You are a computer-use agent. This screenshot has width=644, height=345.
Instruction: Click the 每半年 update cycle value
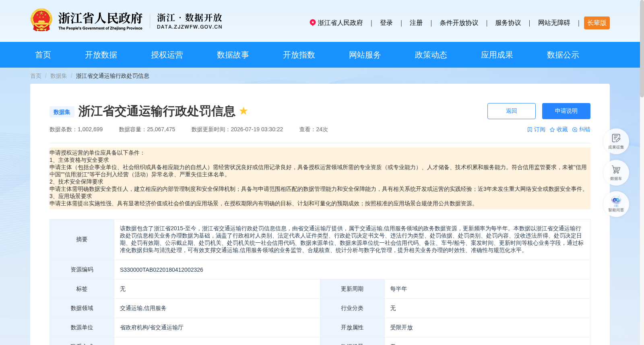(398, 289)
